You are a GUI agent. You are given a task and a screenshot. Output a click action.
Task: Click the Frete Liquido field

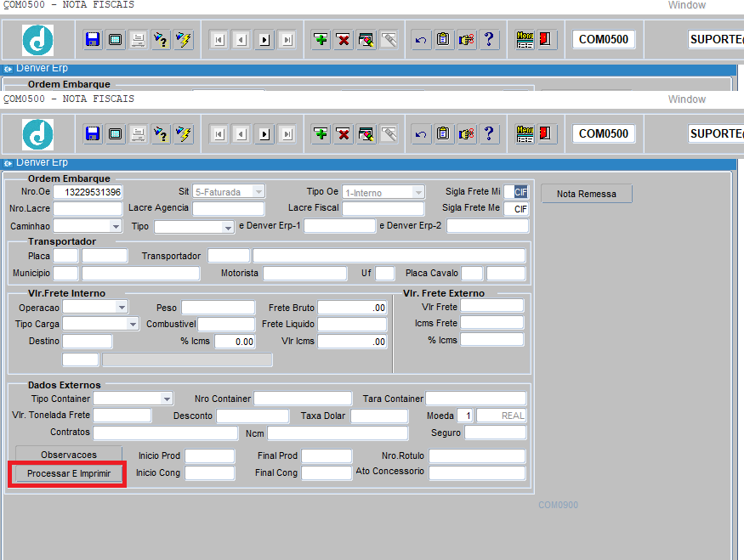352,325
